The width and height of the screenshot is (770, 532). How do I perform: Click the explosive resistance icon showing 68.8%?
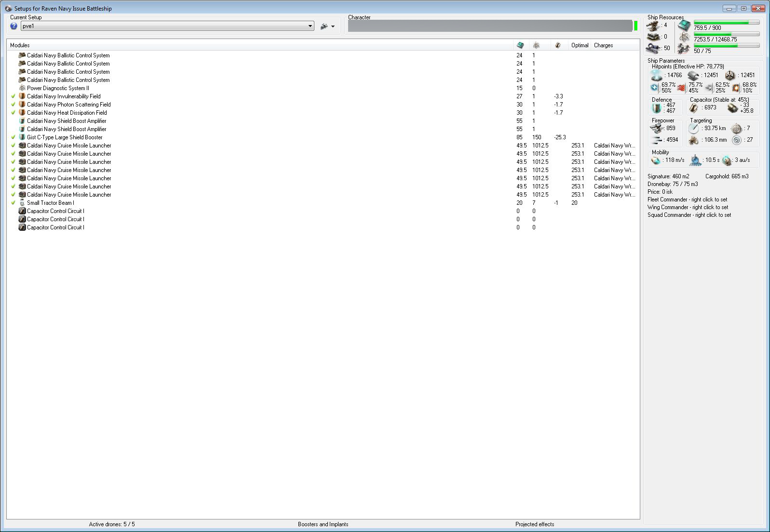[736, 88]
